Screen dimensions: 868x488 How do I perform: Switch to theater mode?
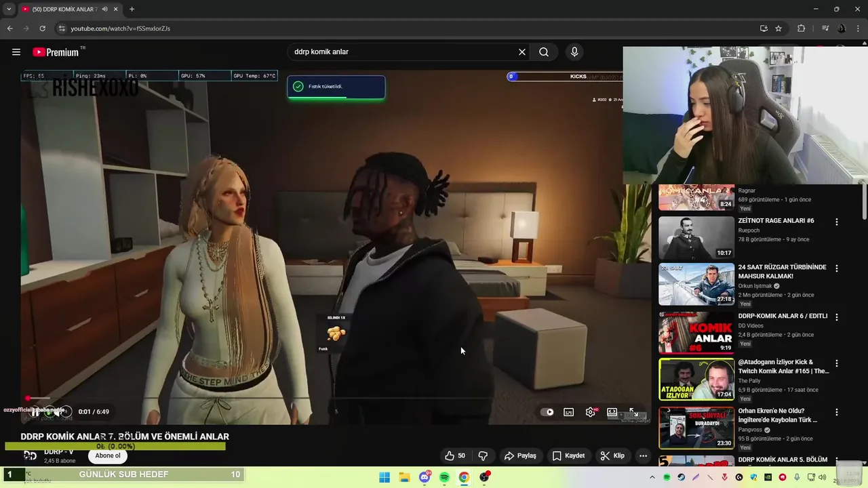point(612,412)
